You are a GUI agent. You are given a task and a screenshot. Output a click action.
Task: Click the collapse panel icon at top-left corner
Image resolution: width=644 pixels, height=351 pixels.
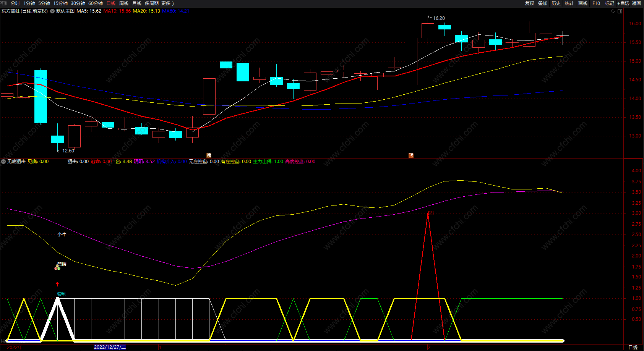pyautogui.click(x=4, y=3)
